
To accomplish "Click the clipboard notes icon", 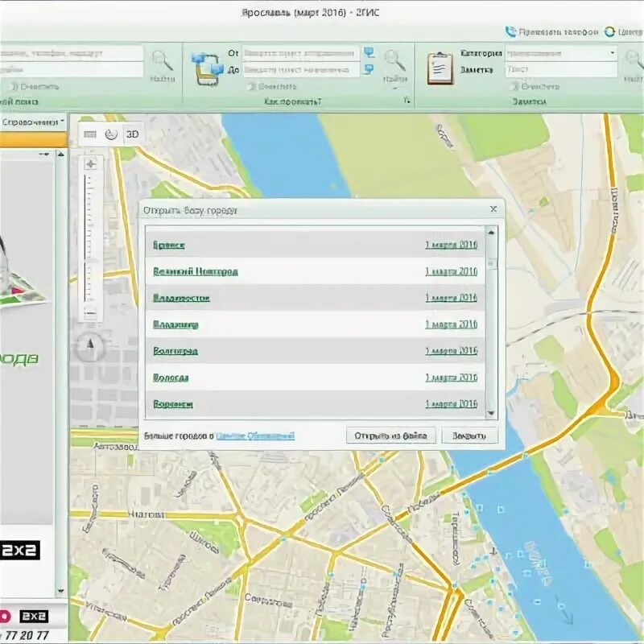I will [x=440, y=68].
